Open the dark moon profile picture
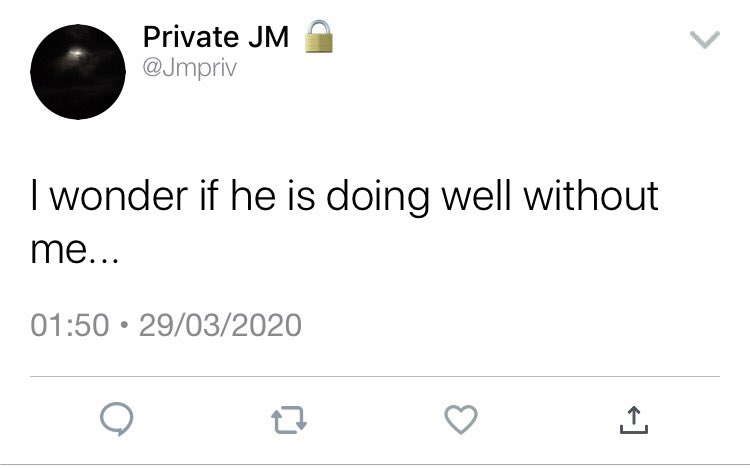The width and height of the screenshot is (750, 468). (78, 72)
